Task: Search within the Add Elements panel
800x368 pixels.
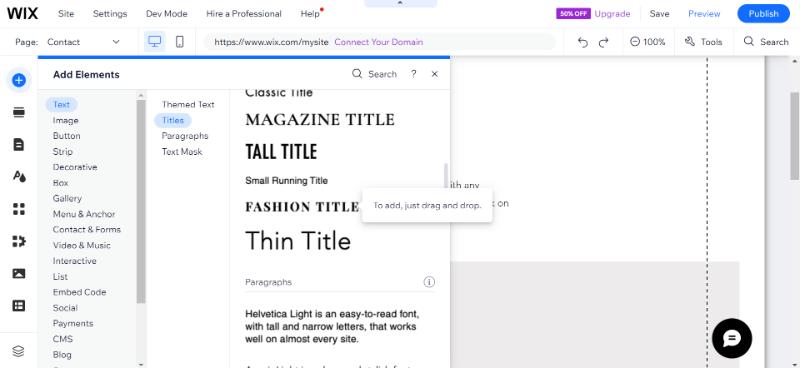Action: point(374,74)
